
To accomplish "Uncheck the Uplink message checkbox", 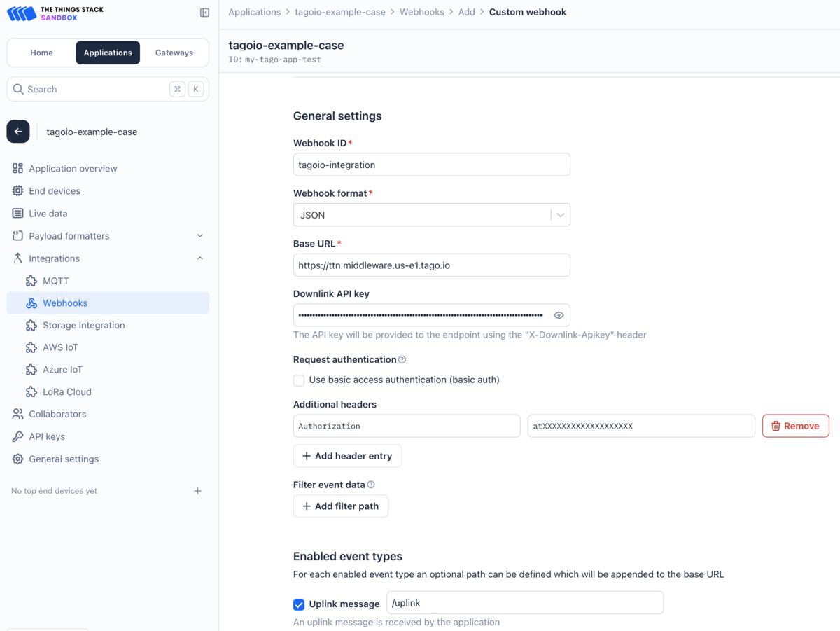I will (299, 604).
